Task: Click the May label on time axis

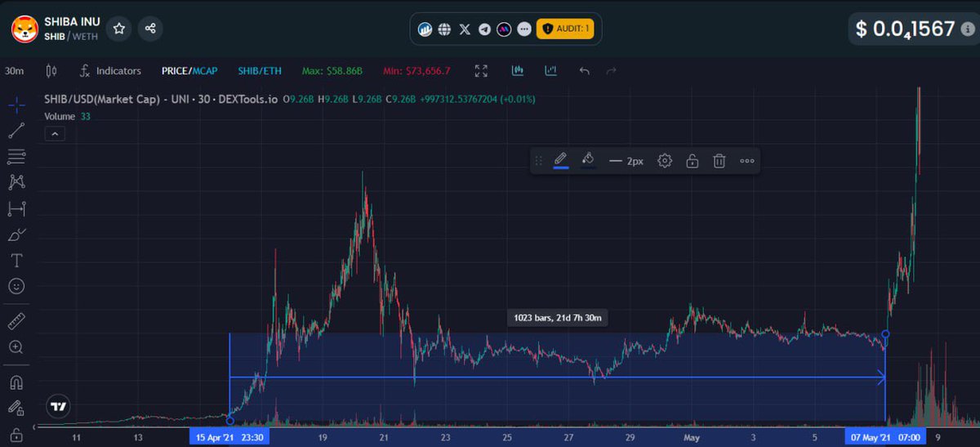Action: point(693,437)
